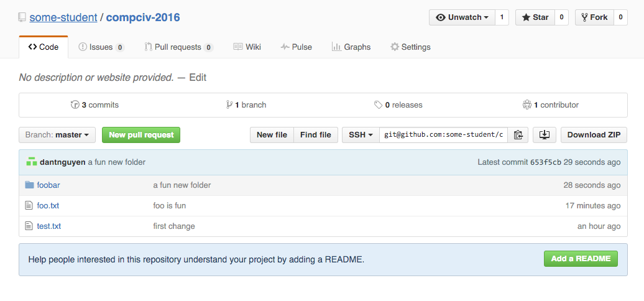Open the foo.txt file
644x301 pixels.
click(x=48, y=206)
